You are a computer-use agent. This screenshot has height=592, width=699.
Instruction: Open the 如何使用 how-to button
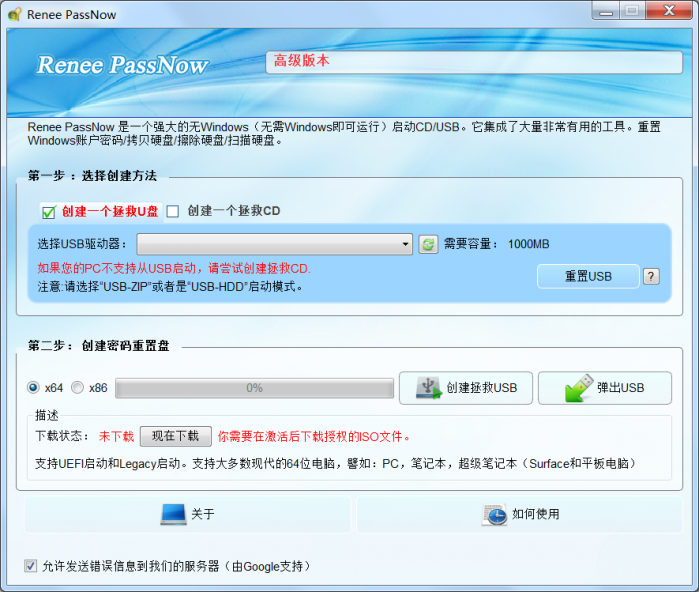520,514
